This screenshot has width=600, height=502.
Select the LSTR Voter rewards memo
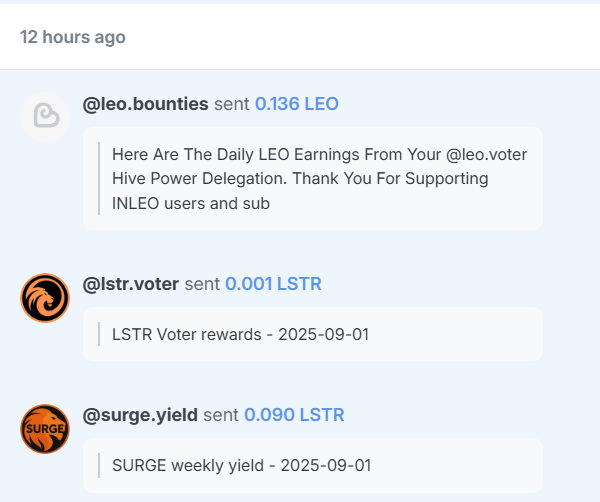pos(313,334)
